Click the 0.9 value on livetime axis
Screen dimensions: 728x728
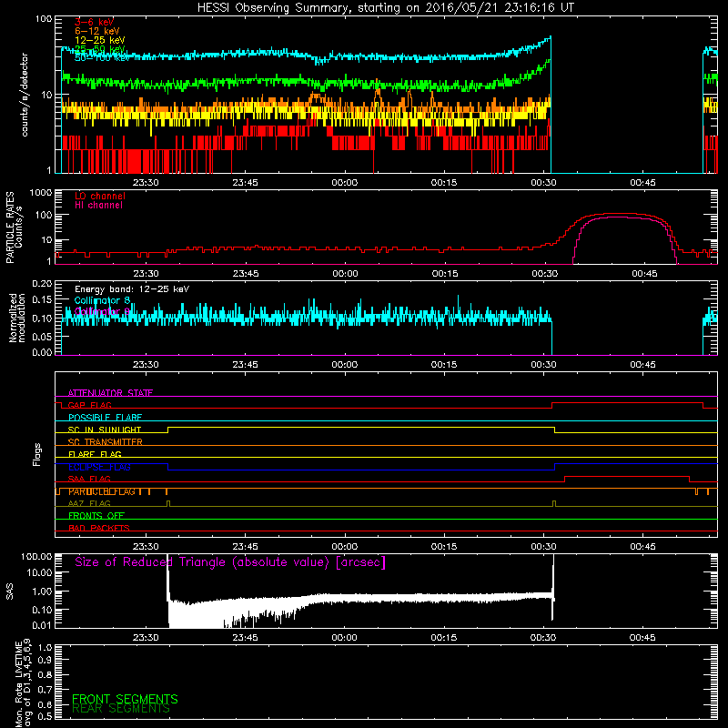pyautogui.click(x=45, y=661)
